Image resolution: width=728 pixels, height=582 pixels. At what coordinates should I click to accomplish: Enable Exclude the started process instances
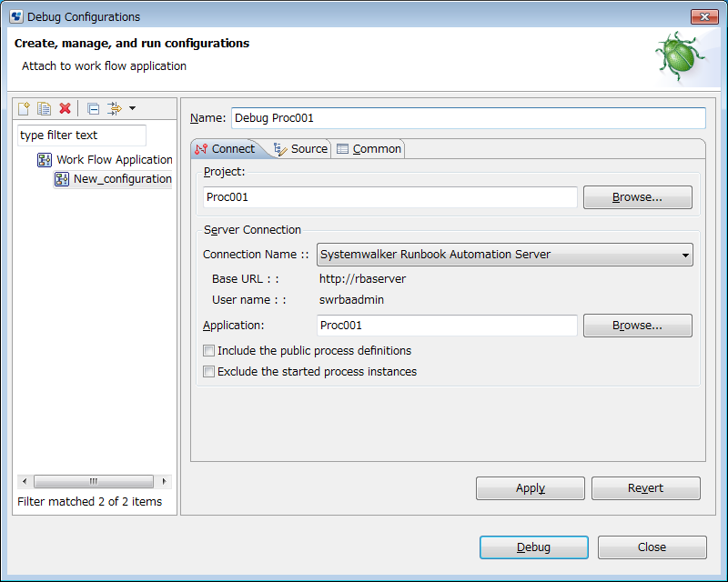pyautogui.click(x=209, y=372)
